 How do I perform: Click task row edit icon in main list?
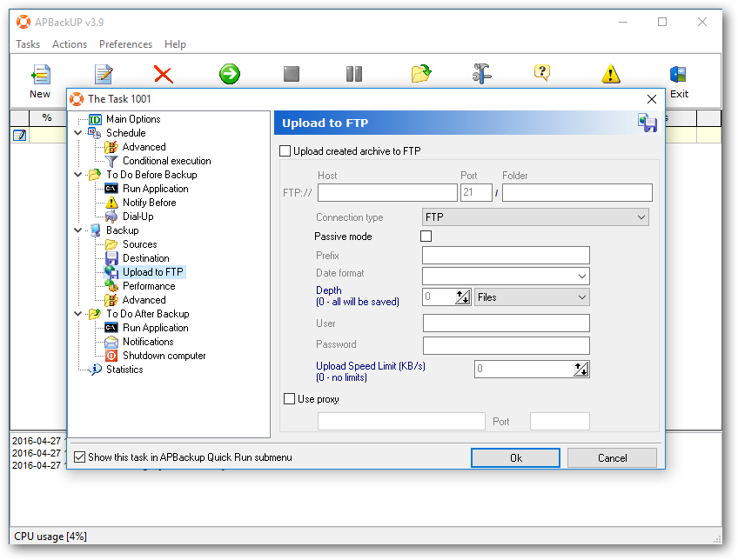pos(19,136)
